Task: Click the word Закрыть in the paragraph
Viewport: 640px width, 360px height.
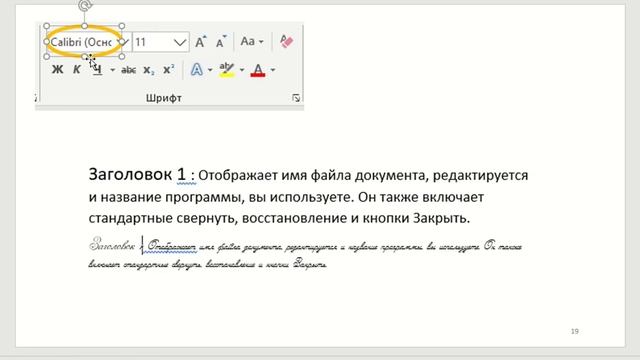Action: (441, 218)
